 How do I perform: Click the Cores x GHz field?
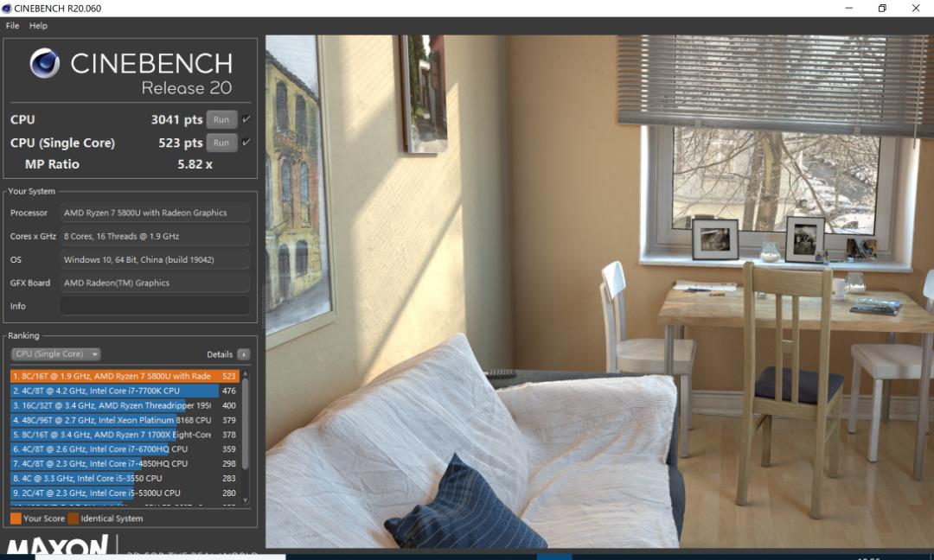tap(155, 236)
